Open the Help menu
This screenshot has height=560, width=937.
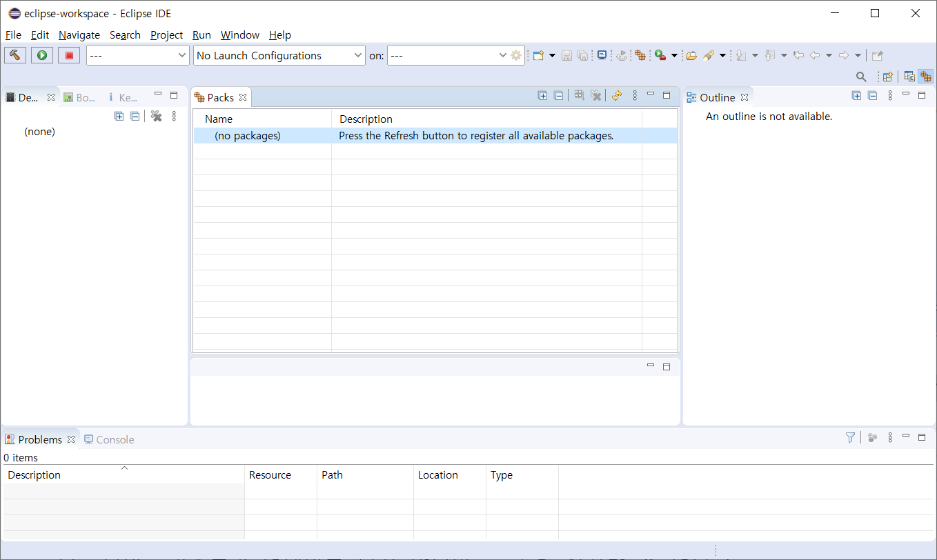[280, 34]
